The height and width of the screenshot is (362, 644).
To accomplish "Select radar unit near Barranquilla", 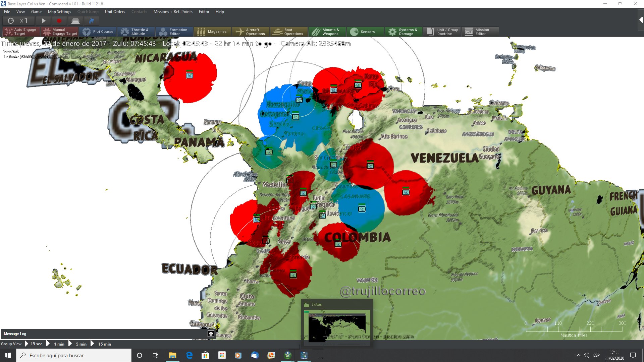I will point(299,99).
